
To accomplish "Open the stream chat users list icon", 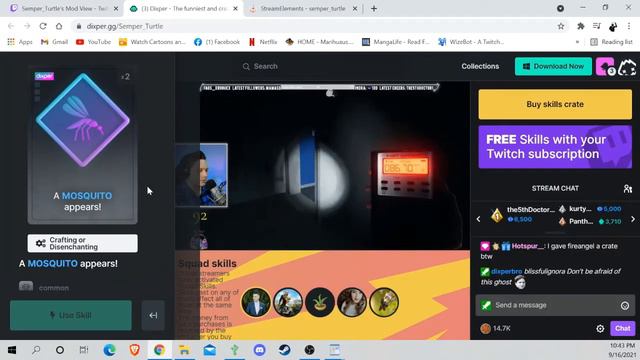I will (x=627, y=188).
